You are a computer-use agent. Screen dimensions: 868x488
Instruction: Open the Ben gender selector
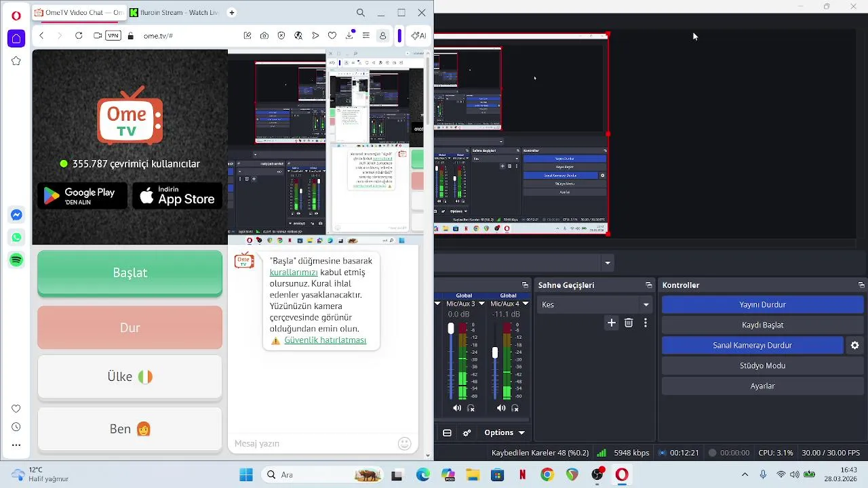130,429
